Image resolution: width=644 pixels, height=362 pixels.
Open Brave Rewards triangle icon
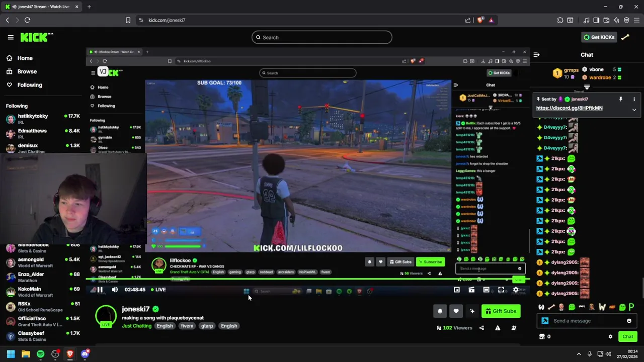[x=491, y=20]
